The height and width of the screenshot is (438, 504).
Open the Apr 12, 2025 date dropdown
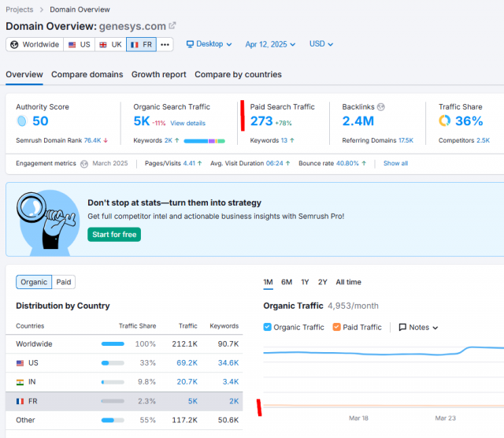point(270,44)
